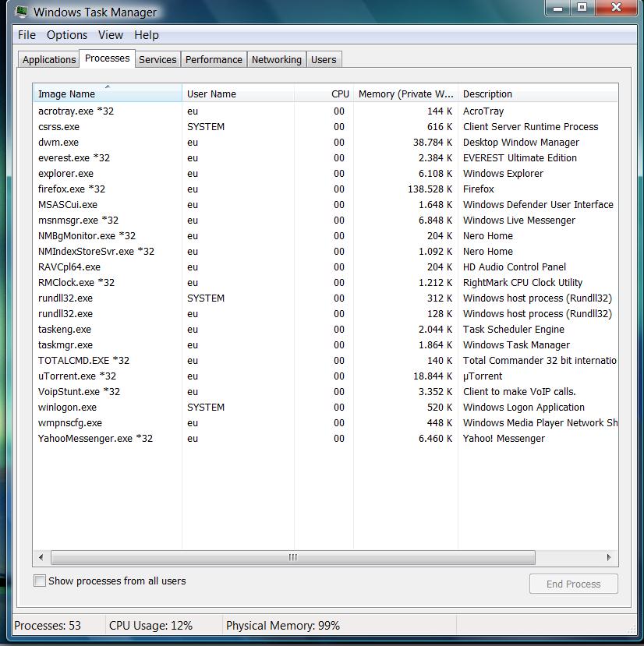Screen dimensions: 644x646
Task: Sort by the Image Name column header
Action: click(108, 94)
